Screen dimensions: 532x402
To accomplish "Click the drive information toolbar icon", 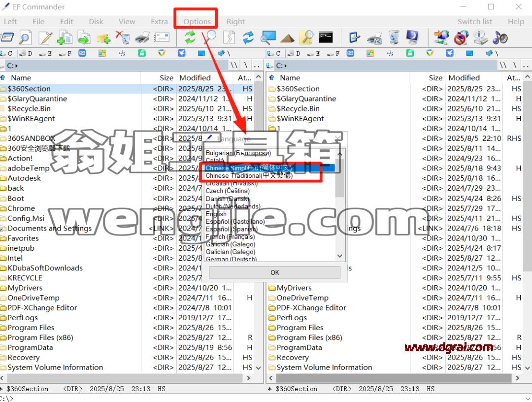I will coord(480,37).
